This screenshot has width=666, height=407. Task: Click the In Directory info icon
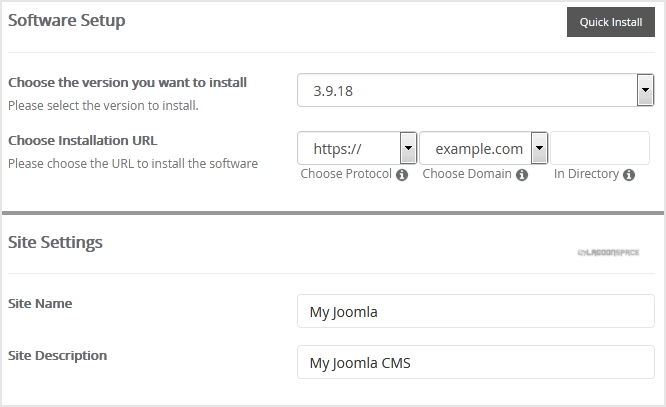coord(629,175)
